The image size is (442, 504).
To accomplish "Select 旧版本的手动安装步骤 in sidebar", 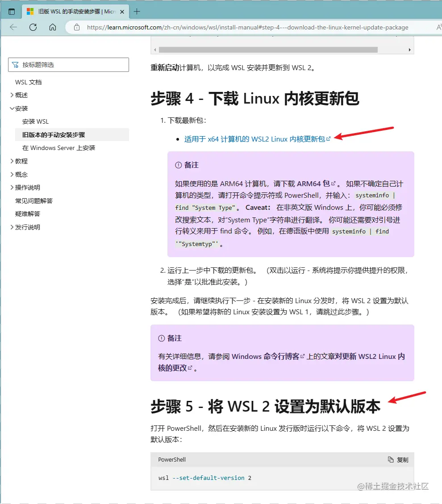I will (x=72, y=135).
